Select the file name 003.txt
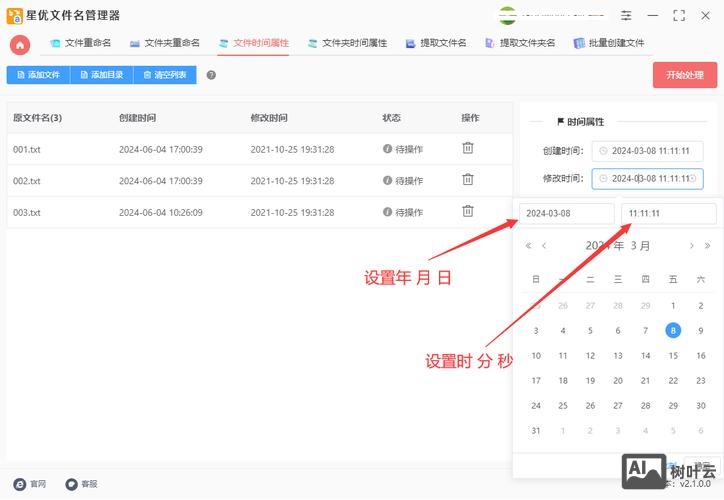 (x=27, y=212)
